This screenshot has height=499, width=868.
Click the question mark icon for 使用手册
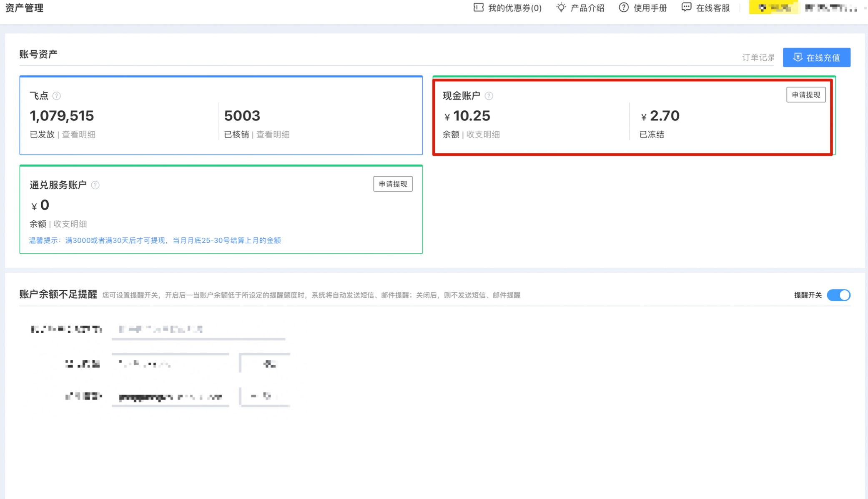point(623,7)
